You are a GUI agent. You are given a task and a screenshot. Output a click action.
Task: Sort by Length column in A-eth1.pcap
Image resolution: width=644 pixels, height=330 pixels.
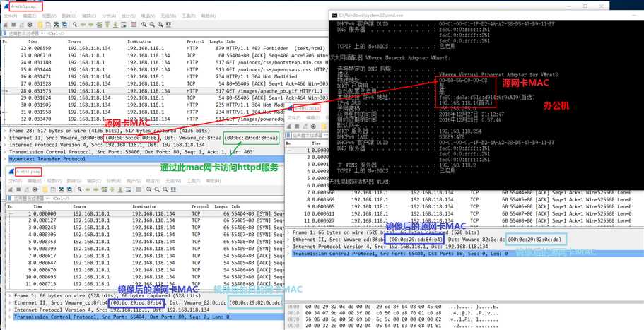coord(222,207)
